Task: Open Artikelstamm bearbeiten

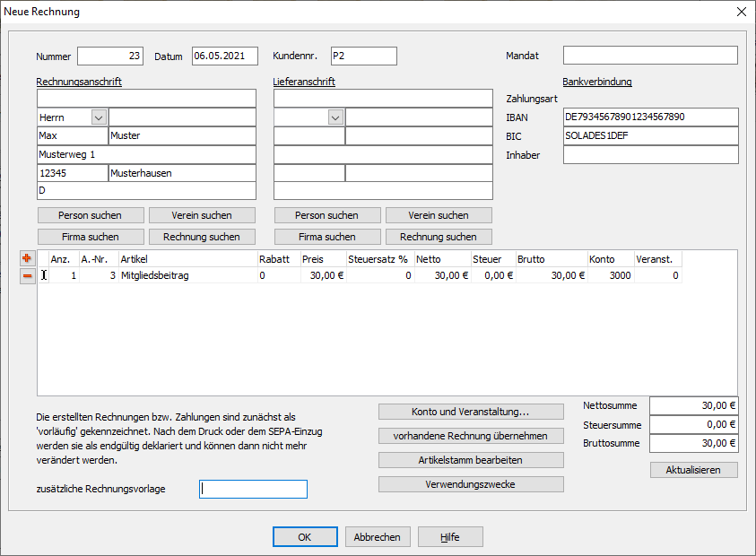Action: click(471, 460)
